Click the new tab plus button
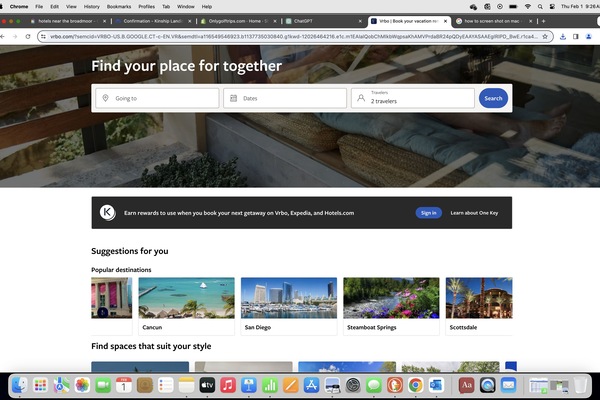The width and height of the screenshot is (600, 400). click(x=543, y=20)
